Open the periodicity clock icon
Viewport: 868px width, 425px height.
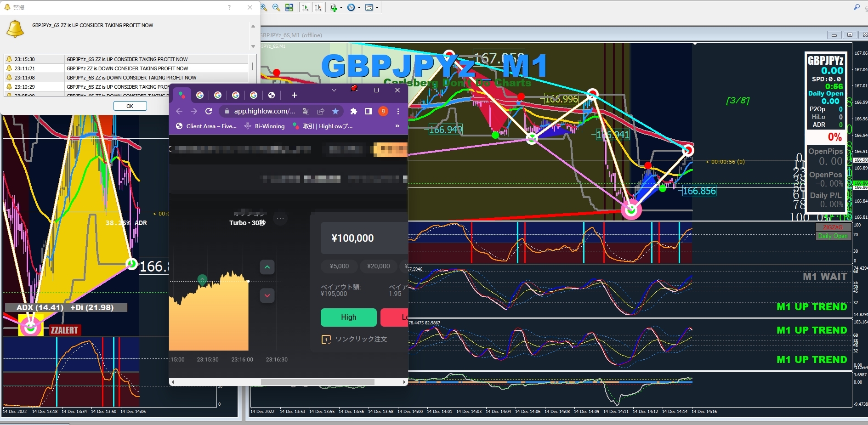point(351,7)
